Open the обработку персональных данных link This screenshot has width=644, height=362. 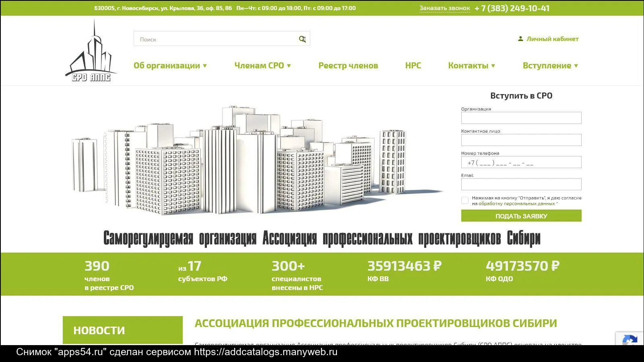click(x=516, y=204)
